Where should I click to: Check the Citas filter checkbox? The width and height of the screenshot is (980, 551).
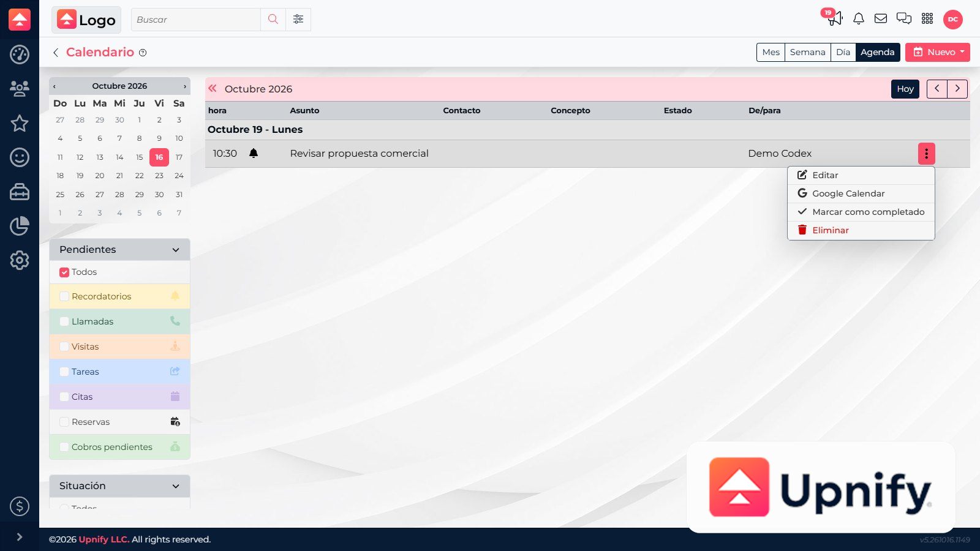(x=64, y=397)
